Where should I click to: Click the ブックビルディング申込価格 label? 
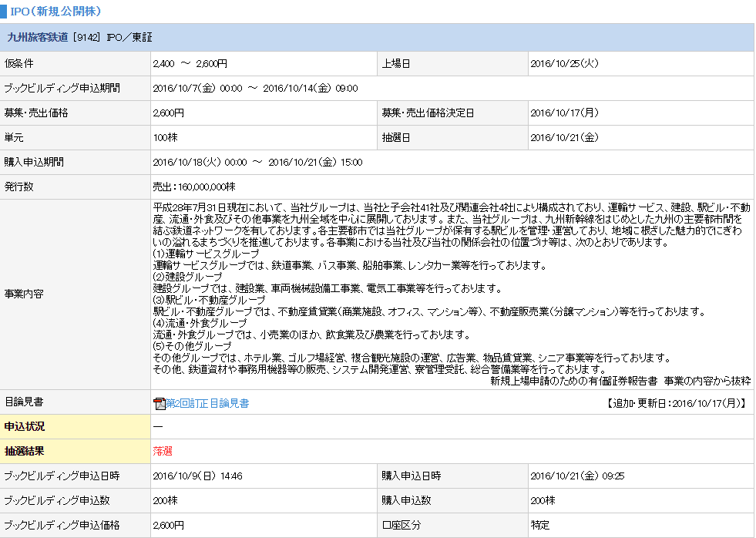(x=62, y=525)
